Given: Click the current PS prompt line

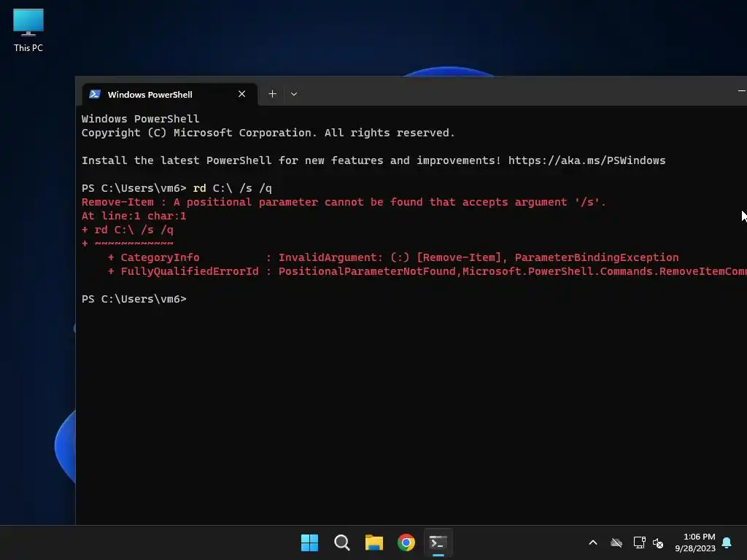Looking at the screenshot, I should point(134,299).
